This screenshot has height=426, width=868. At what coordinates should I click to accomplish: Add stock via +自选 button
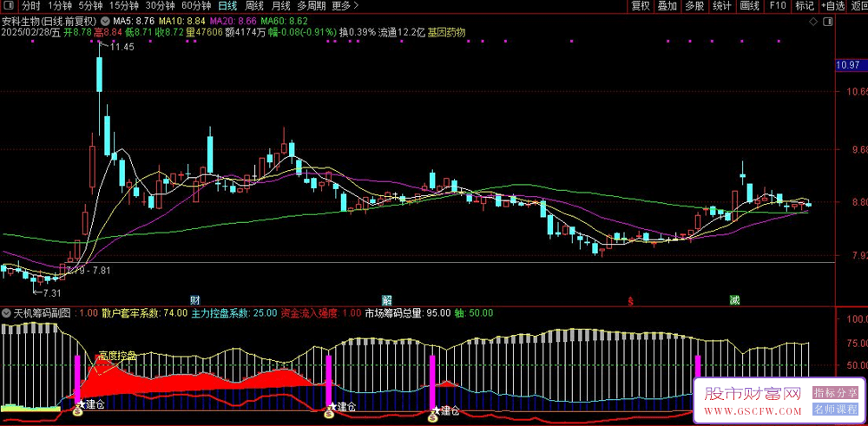[x=833, y=6]
